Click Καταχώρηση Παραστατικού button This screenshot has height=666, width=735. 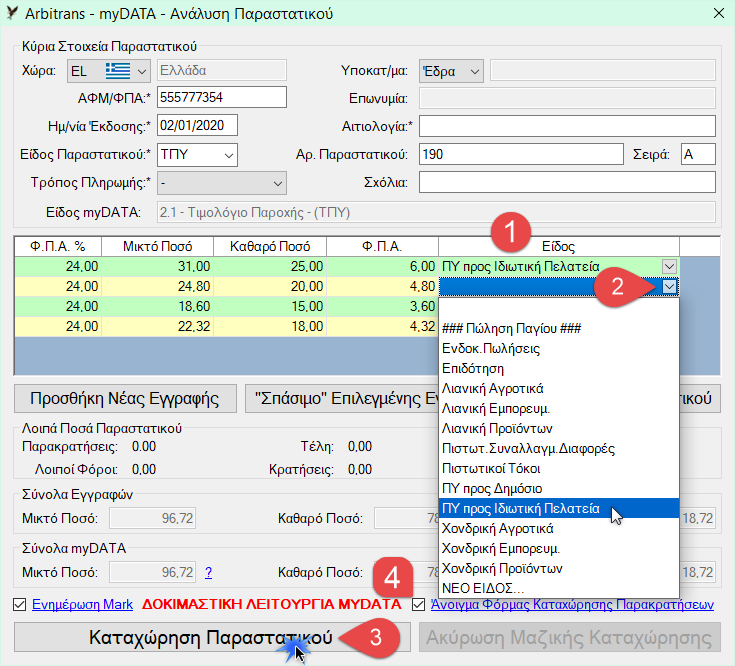point(212,637)
